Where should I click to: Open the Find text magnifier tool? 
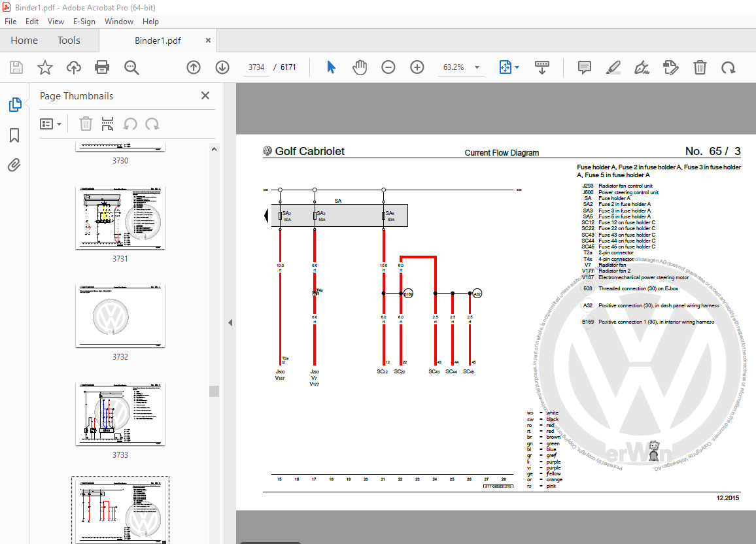[x=131, y=67]
